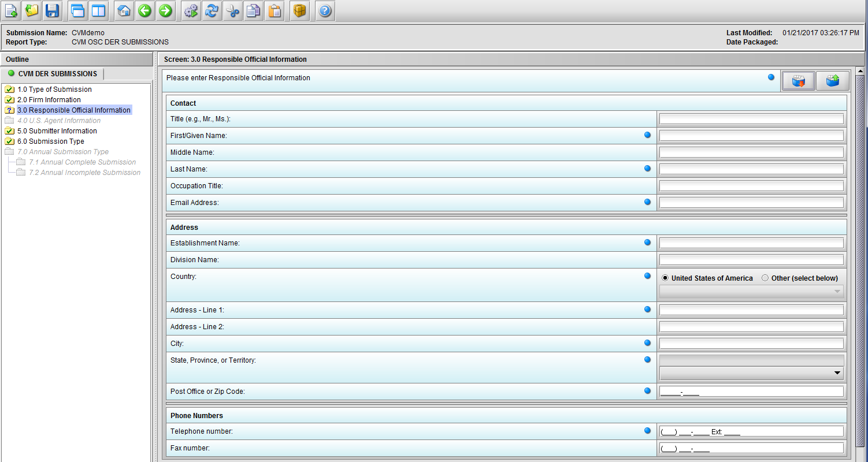The height and width of the screenshot is (462, 868).
Task: Click the split-panel layout toolbar icon
Action: point(99,10)
